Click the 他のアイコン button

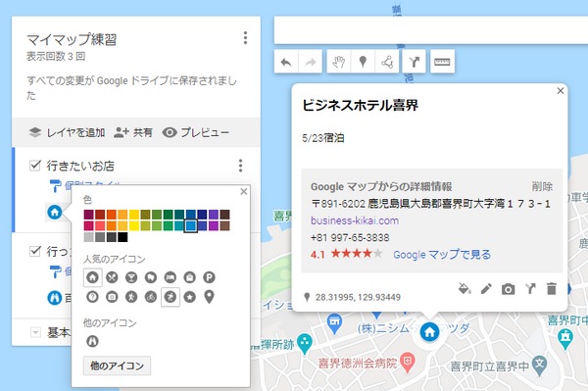click(x=117, y=366)
